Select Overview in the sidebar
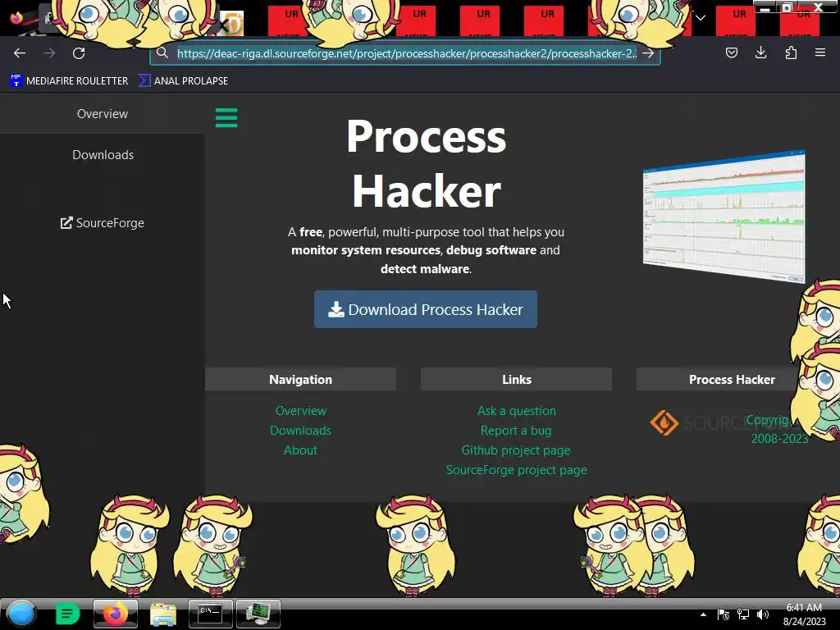840x630 pixels. pos(103,113)
